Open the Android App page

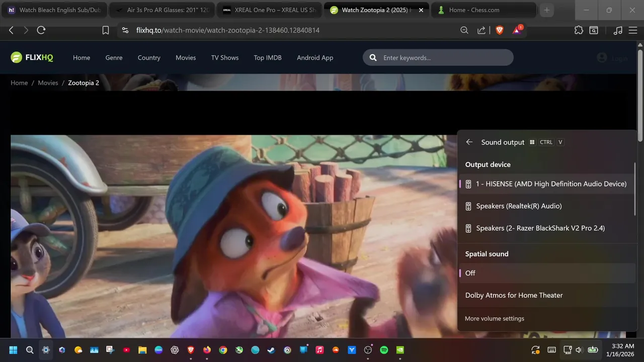(x=315, y=58)
